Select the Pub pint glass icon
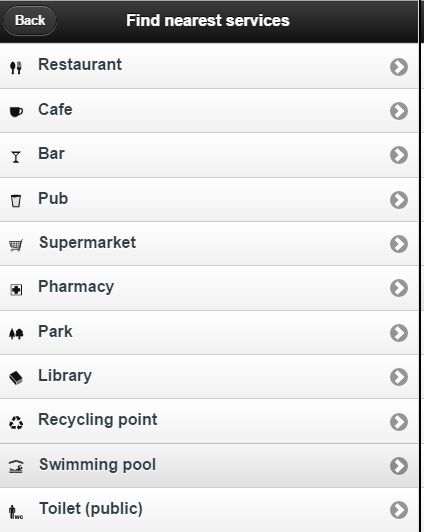424x532 pixels. [x=16, y=201]
